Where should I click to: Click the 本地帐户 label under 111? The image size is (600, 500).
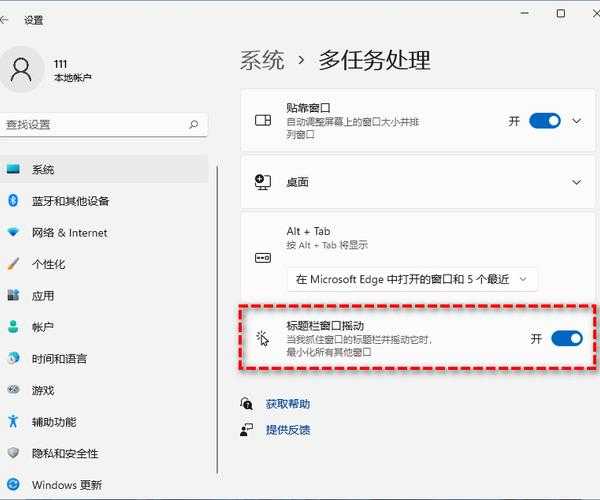72,78
